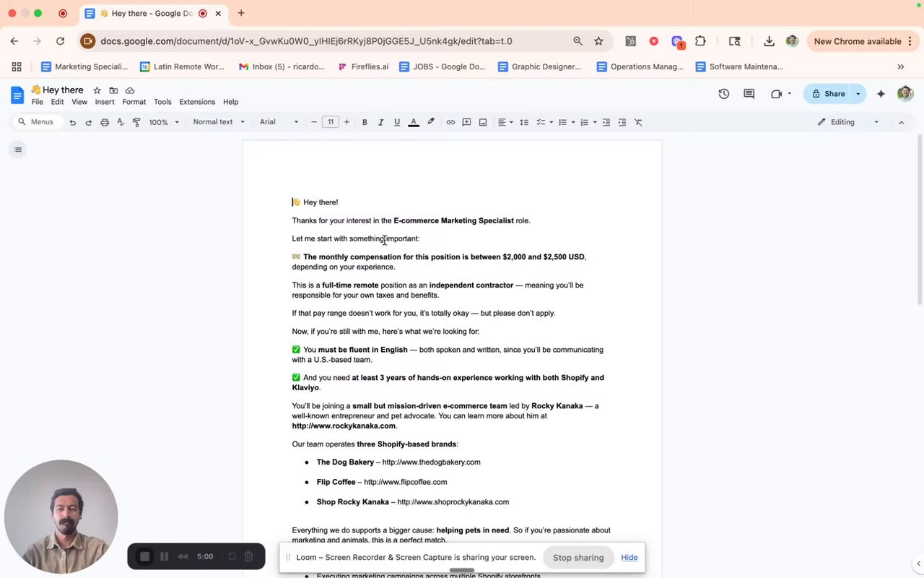Increase the paragraph indent

pyautogui.click(x=622, y=122)
